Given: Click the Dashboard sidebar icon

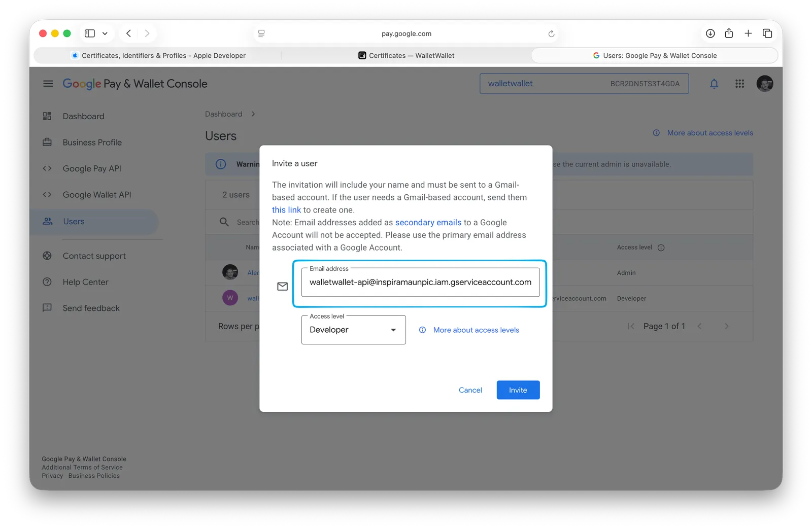Looking at the screenshot, I should pos(47,116).
